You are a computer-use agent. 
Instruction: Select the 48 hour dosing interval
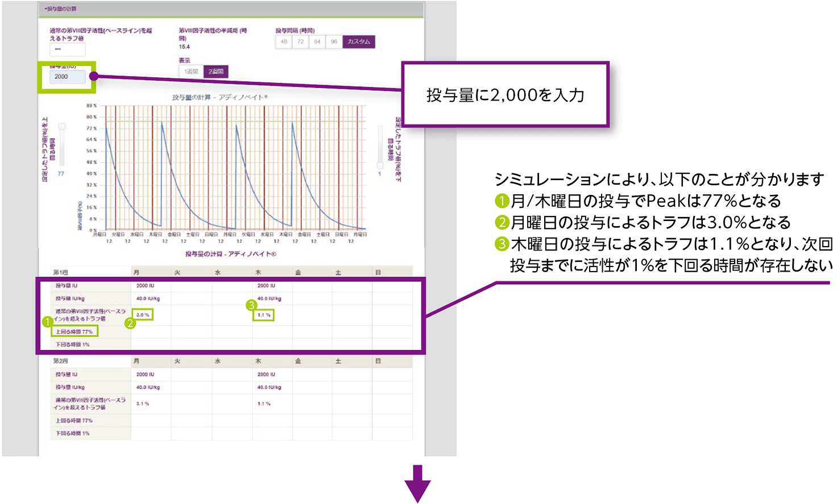[x=284, y=42]
